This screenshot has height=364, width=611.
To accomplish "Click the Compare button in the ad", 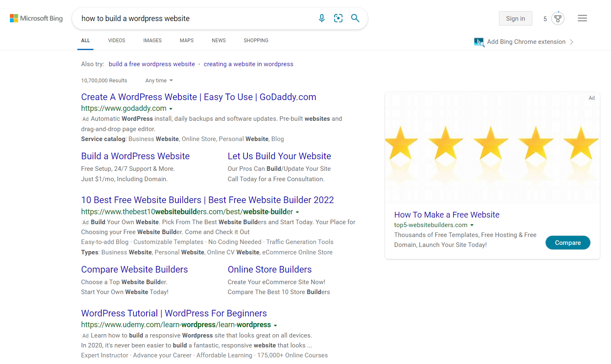I will click(568, 243).
